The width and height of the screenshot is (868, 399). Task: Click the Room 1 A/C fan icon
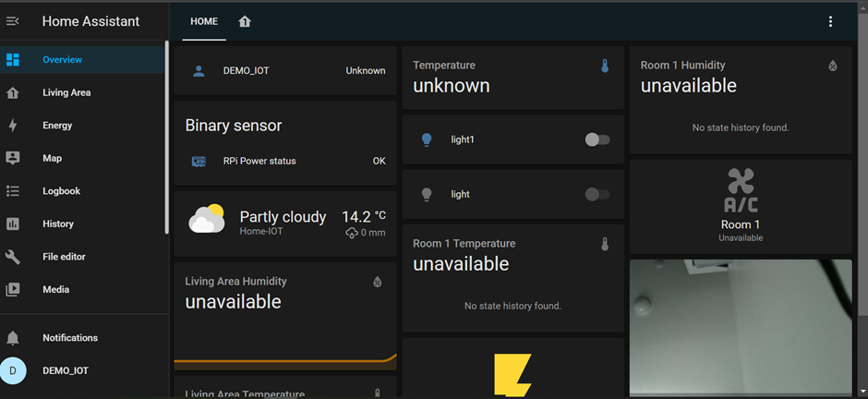[741, 191]
